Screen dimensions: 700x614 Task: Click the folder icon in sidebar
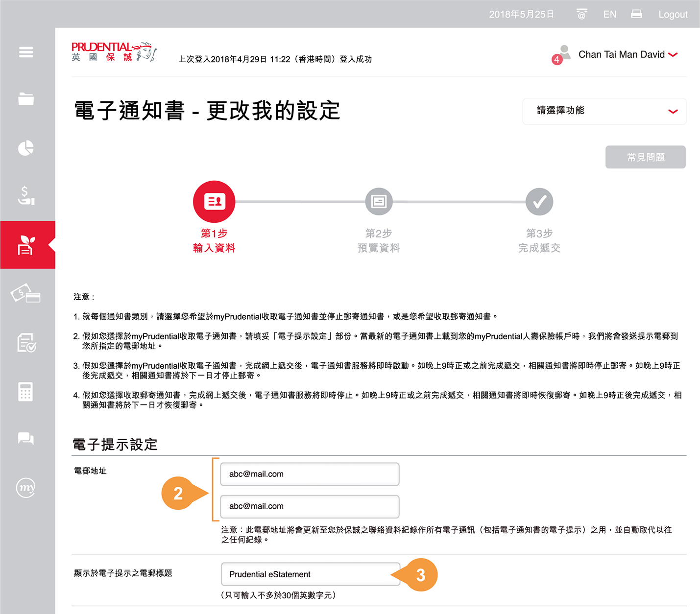click(26, 99)
